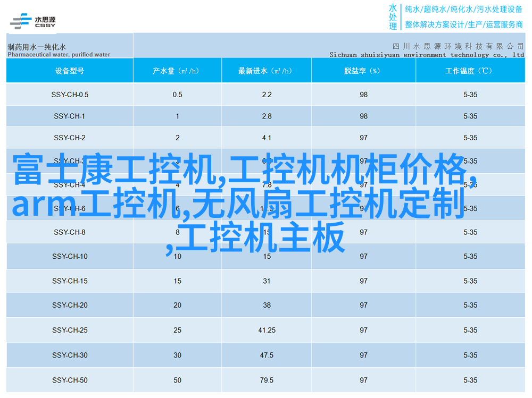Click the 产水量 (m³/h) column header
Image resolution: width=532 pixels, height=398 pixels.
(178, 71)
